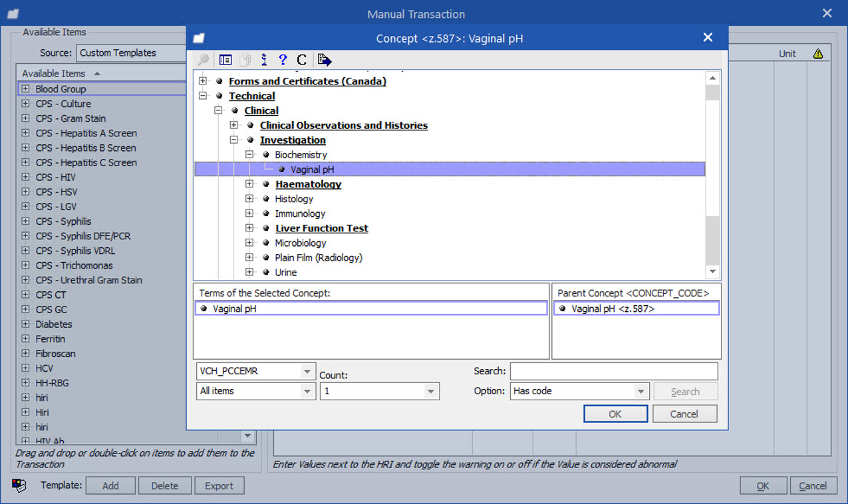
Task: Open the Option dropdown showing Has code
Action: pyautogui.click(x=642, y=391)
